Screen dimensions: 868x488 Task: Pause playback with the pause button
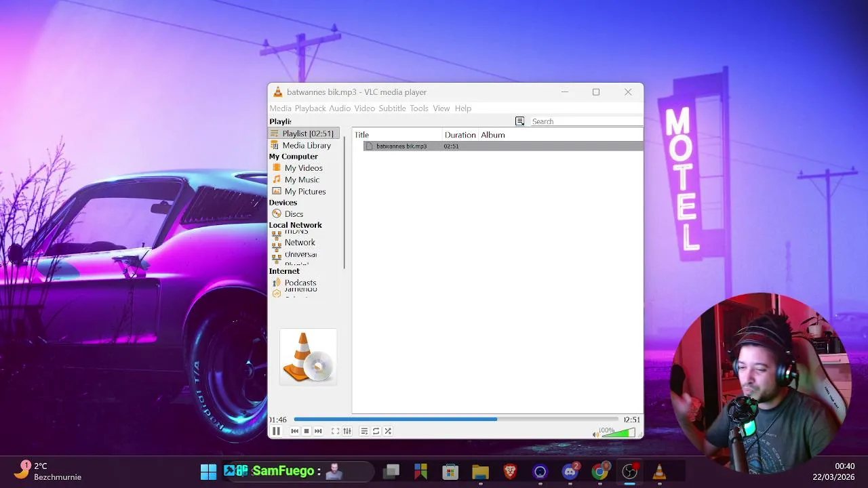click(x=276, y=431)
